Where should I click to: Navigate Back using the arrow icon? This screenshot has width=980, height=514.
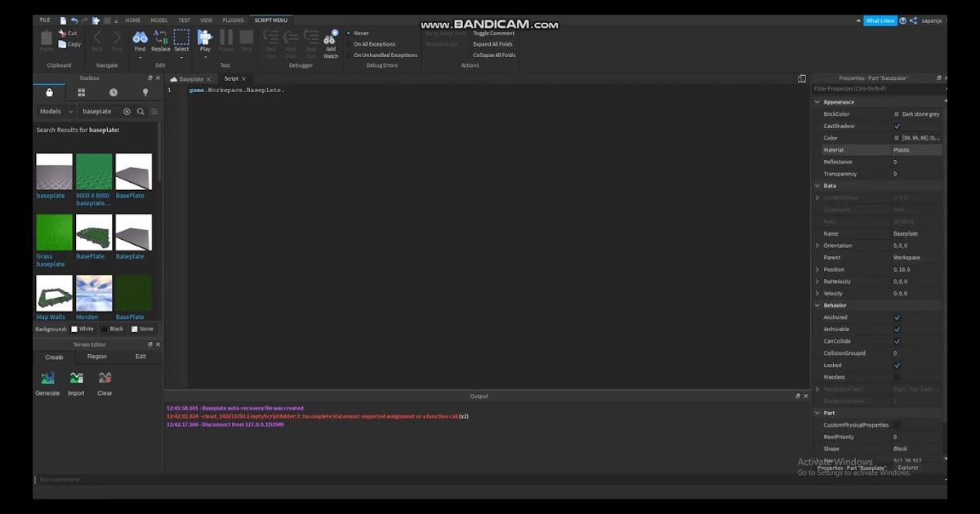coord(97,37)
